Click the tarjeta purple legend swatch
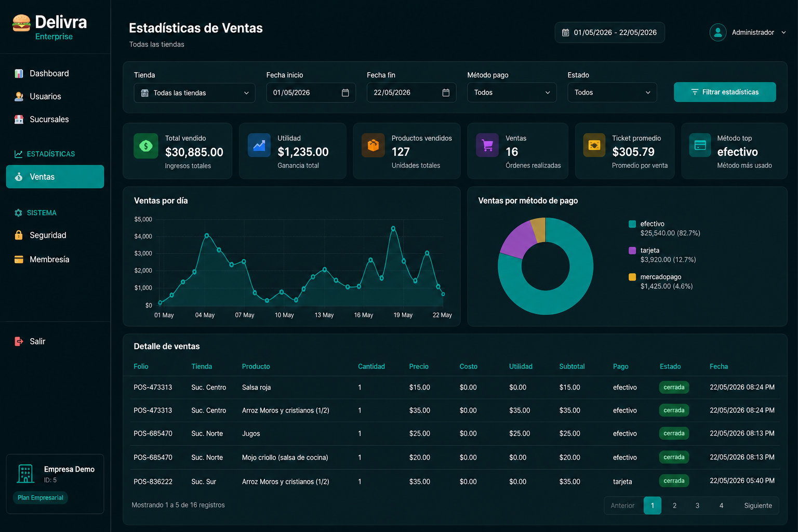Screen dimensions: 798x532 632,250
